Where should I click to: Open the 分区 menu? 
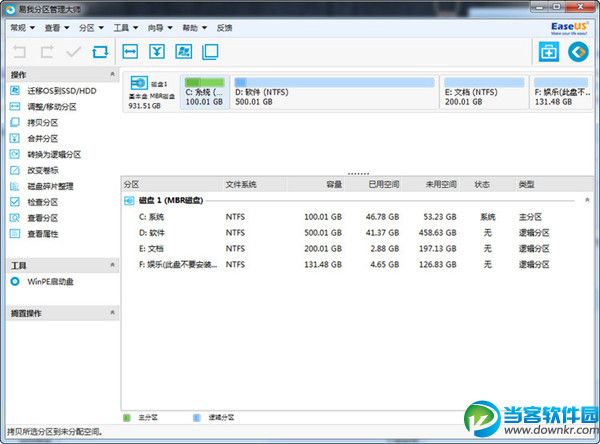91,28
